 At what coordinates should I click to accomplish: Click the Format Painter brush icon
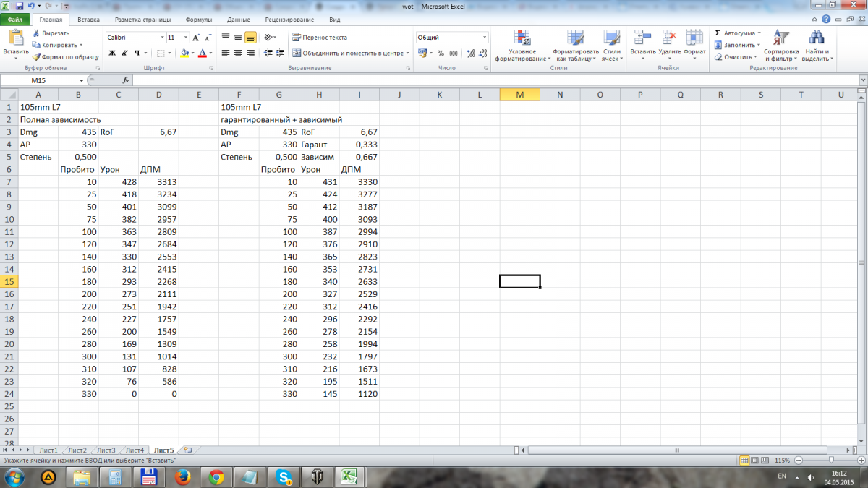[x=35, y=56]
